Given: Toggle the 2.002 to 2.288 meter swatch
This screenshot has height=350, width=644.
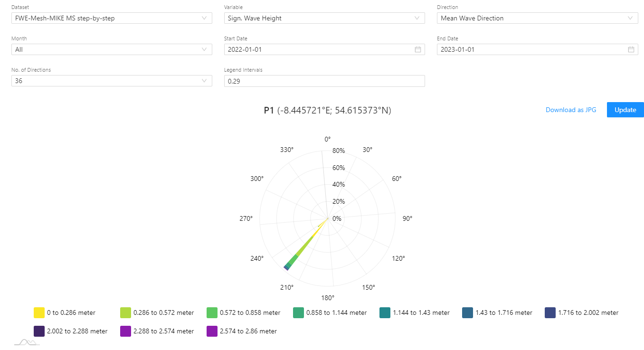Looking at the screenshot, I should (x=39, y=331).
